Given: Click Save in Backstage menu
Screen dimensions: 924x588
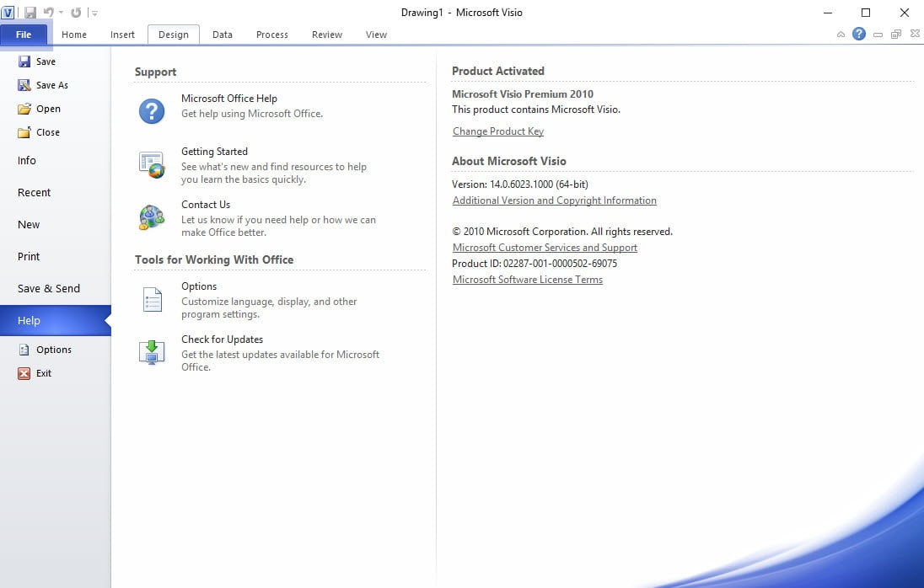Looking at the screenshot, I should pos(46,61).
